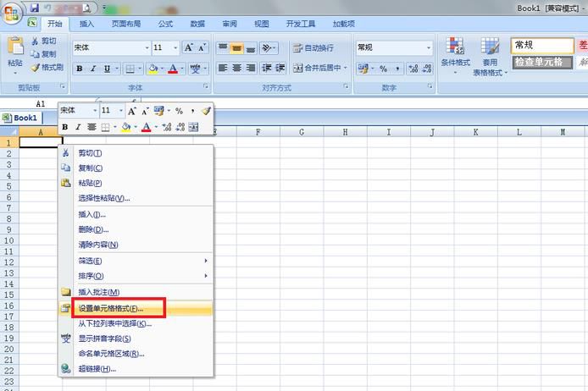Click increase indent icon
The width and height of the screenshot is (588, 391).
click(280, 69)
